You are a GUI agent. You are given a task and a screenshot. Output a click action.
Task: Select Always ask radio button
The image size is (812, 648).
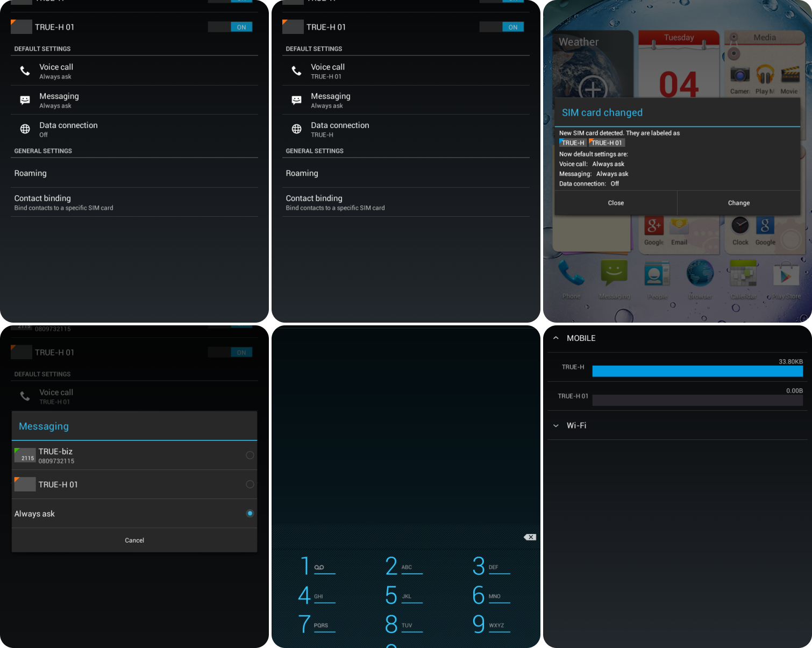tap(250, 514)
